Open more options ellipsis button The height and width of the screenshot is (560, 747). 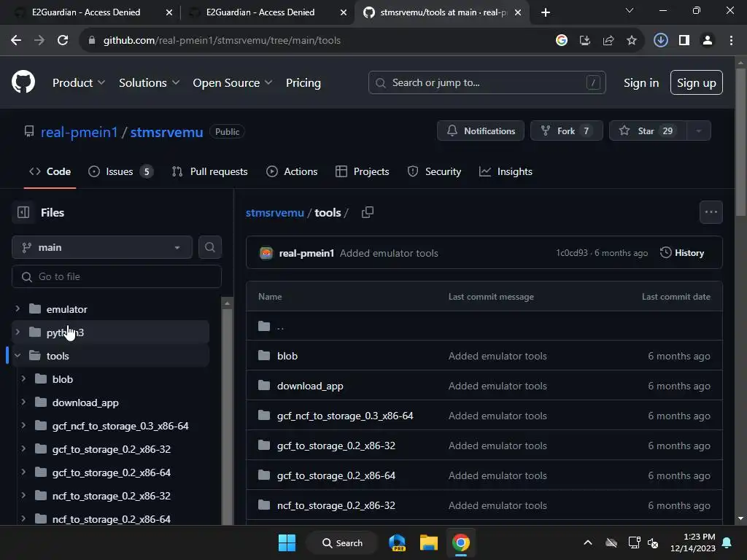click(711, 212)
